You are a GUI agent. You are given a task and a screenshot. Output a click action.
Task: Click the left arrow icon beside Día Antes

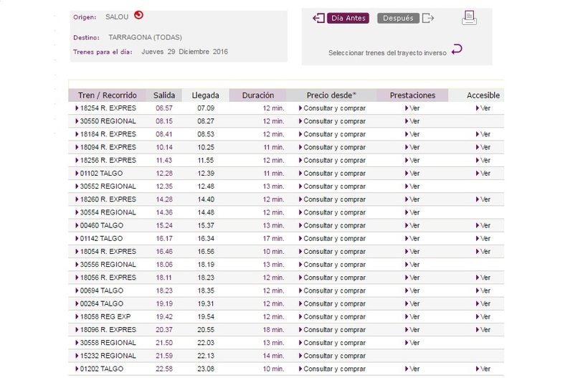318,18
